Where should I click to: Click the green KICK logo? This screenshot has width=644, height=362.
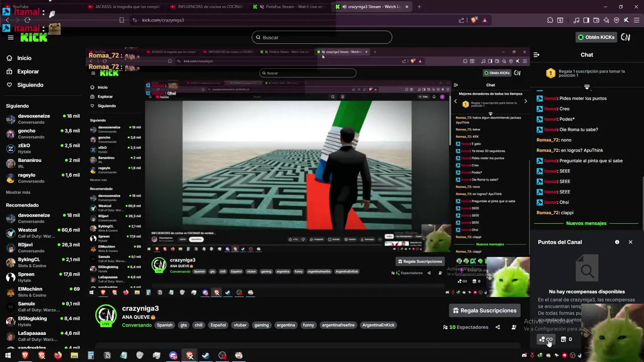[x=34, y=37]
